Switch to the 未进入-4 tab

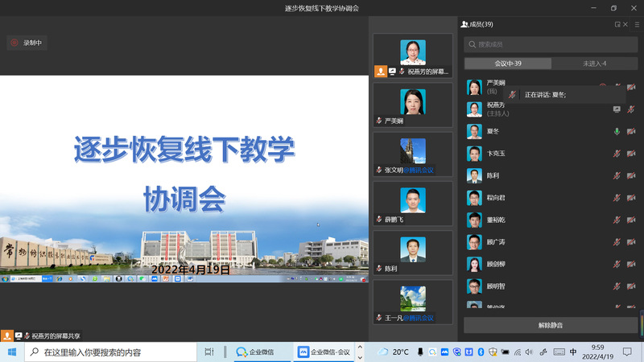pos(594,64)
